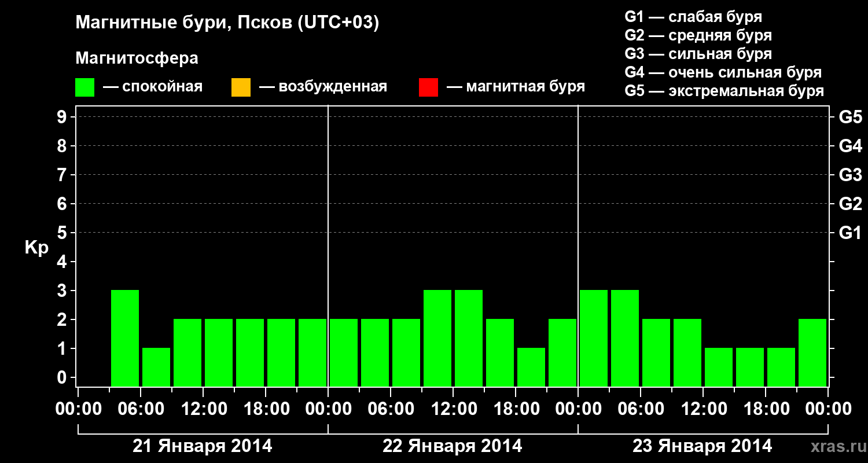This screenshot has height=463, width=868.
Task: Click the 00–03 Kp 3 bar on 23 January
Action: [x=594, y=338]
